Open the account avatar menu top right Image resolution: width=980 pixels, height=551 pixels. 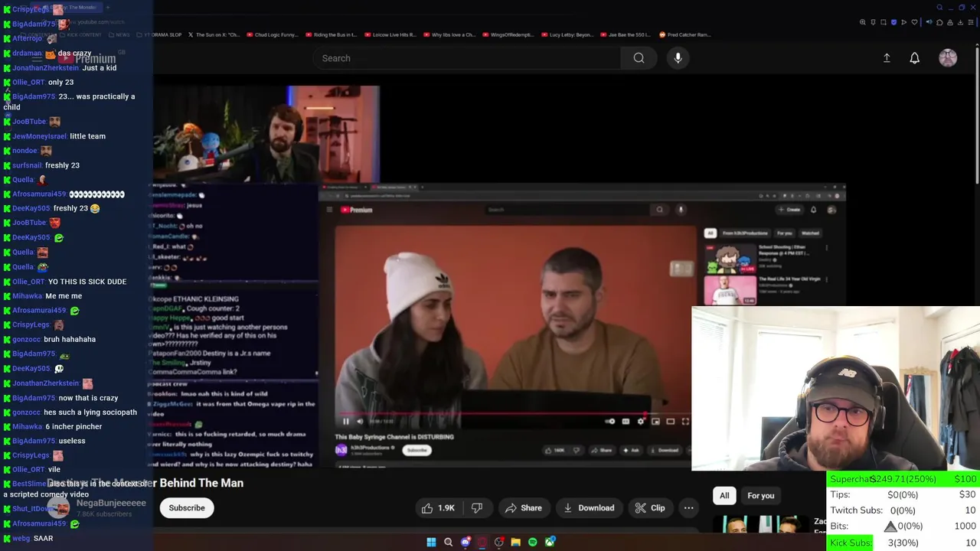point(948,58)
